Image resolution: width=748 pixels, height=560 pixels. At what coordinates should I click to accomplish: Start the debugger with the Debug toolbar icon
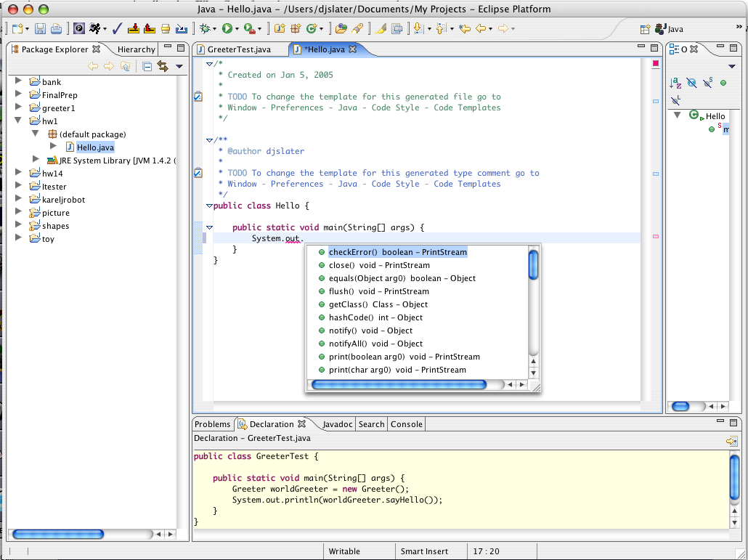206,29
